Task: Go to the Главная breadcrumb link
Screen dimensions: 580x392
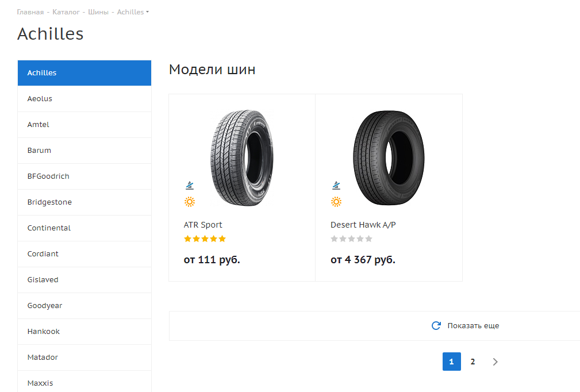Action: [30, 12]
